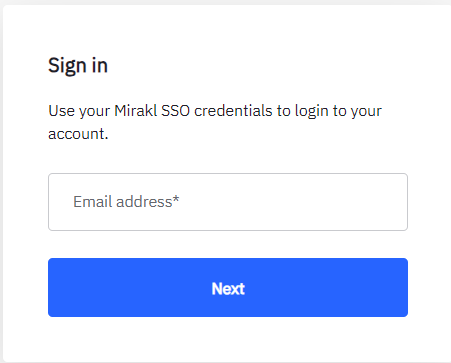Click the white card area below the Next button
Viewport: 451px width, 363px height.
(228, 338)
